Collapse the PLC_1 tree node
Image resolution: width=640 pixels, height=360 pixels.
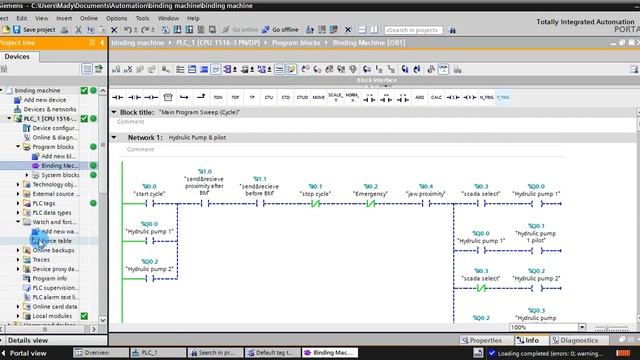[x=9, y=119]
